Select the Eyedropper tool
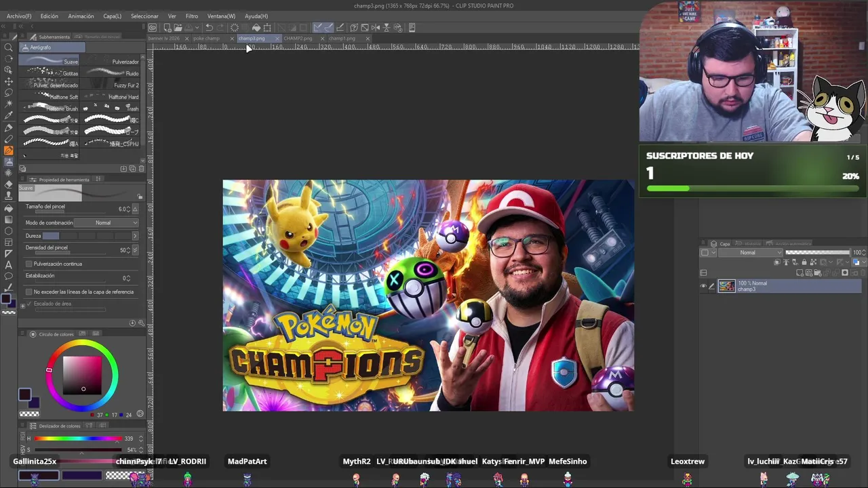The width and height of the screenshot is (868, 488). 9,116
